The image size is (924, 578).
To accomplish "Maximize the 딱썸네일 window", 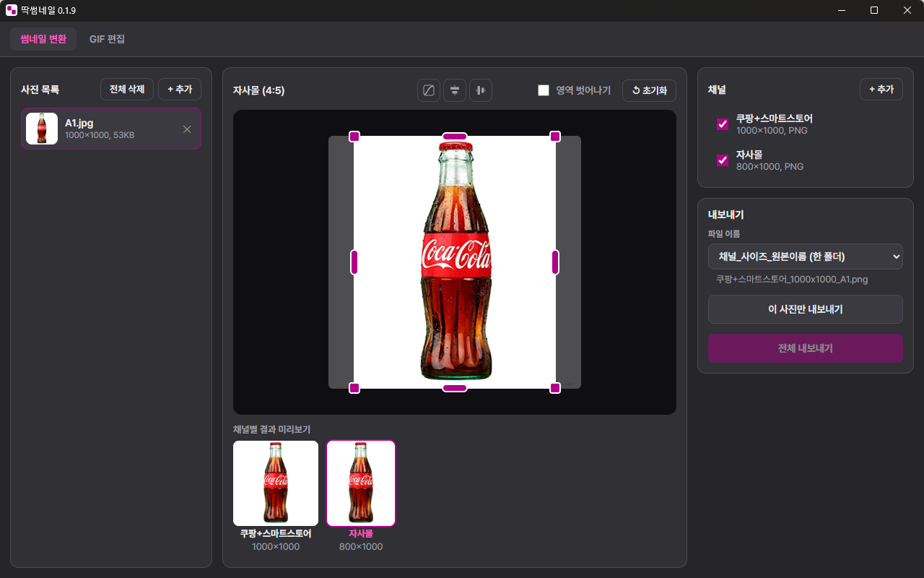I will click(x=874, y=10).
